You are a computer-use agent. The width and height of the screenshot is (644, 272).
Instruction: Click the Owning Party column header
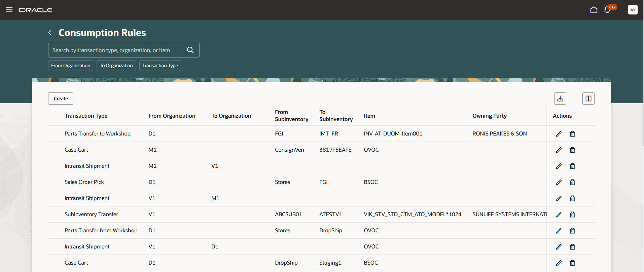(490, 116)
